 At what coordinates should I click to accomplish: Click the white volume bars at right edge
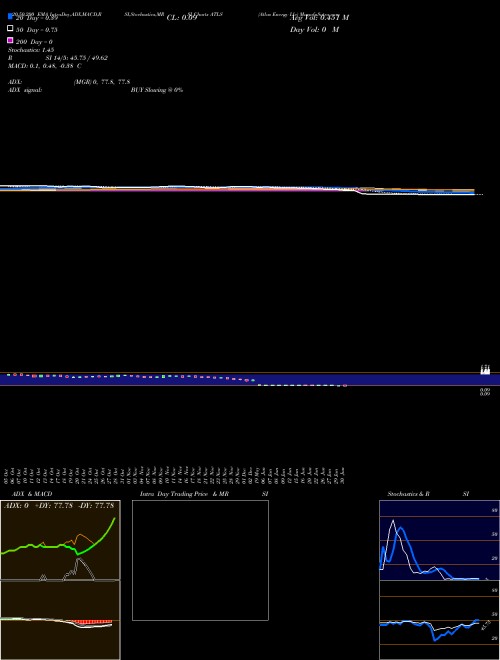[x=485, y=370]
